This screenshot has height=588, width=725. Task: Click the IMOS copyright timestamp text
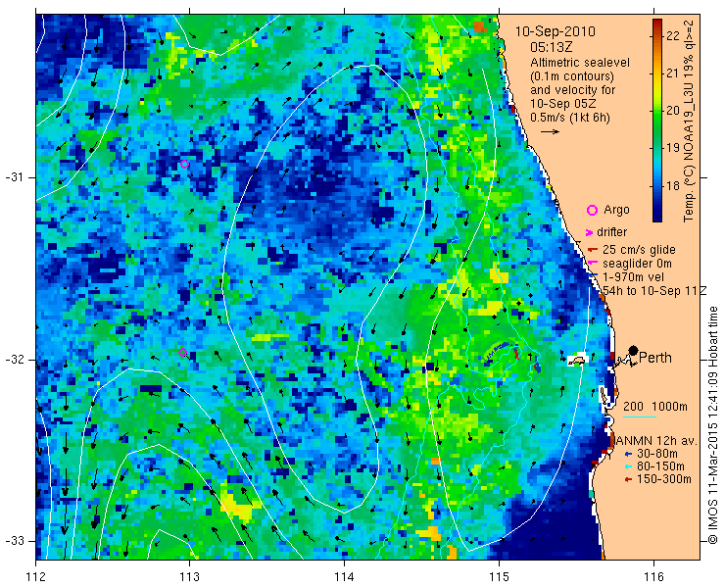712,425
